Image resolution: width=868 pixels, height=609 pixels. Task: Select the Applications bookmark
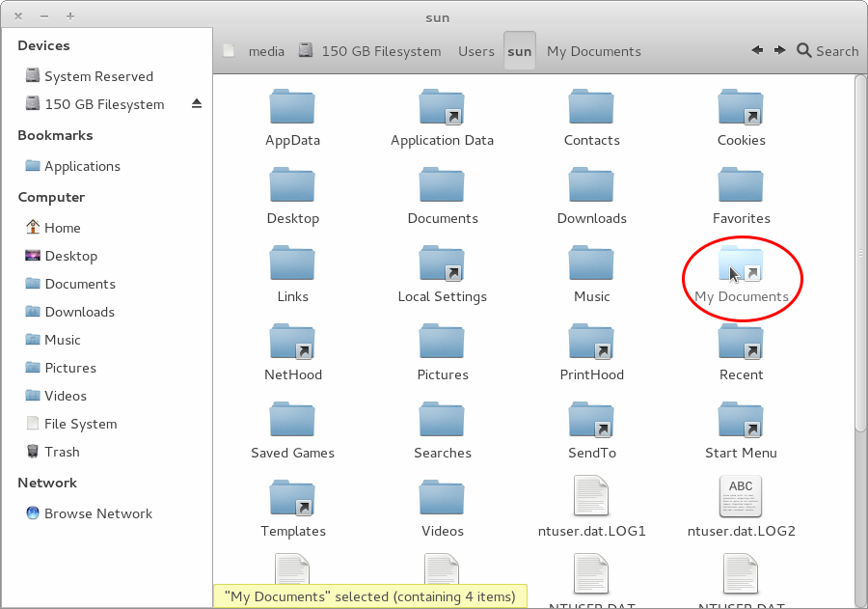(x=82, y=166)
